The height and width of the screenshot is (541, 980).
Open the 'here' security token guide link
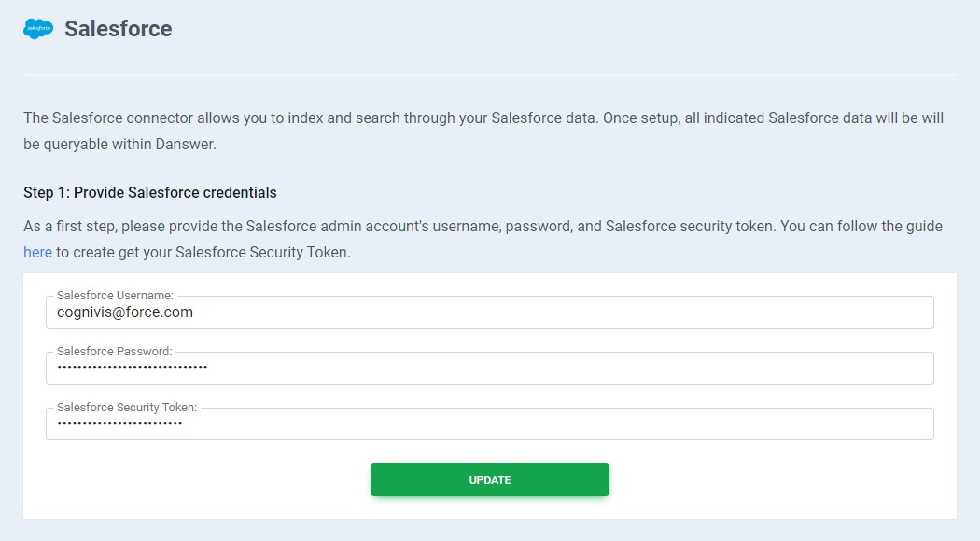pos(37,252)
